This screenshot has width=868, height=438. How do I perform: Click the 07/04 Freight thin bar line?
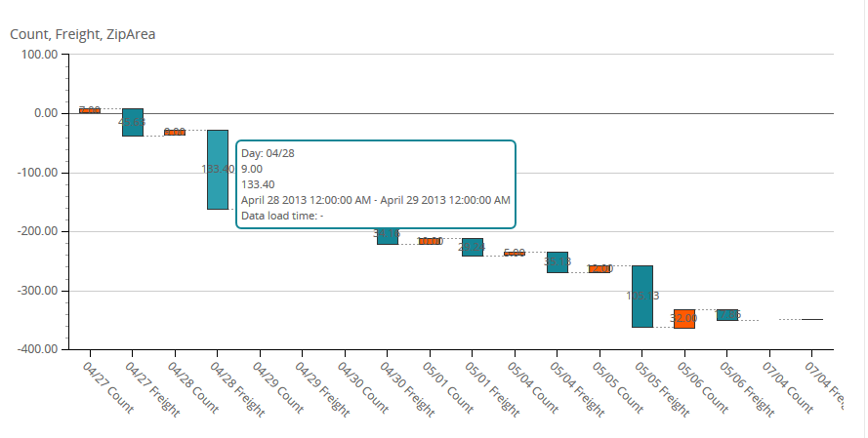(x=812, y=319)
